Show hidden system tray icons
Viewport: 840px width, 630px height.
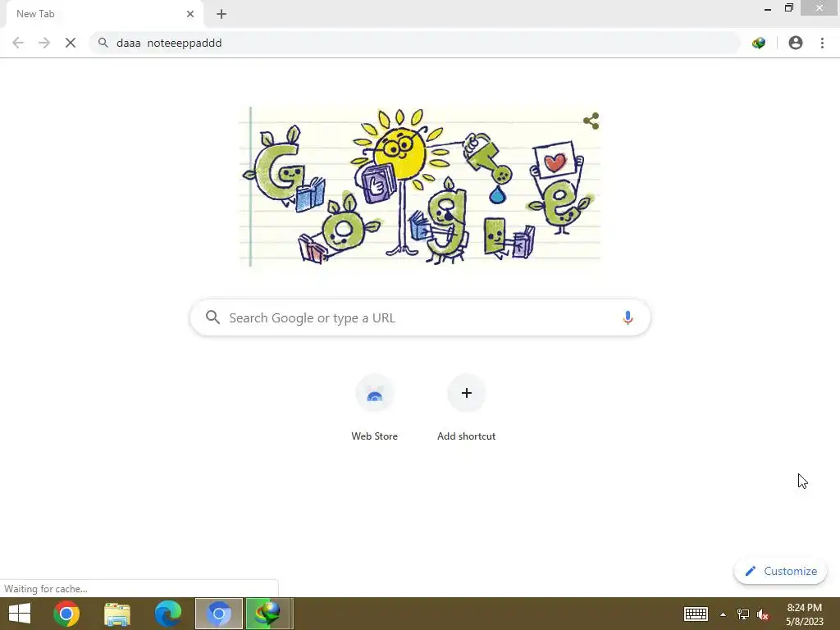[724, 614]
